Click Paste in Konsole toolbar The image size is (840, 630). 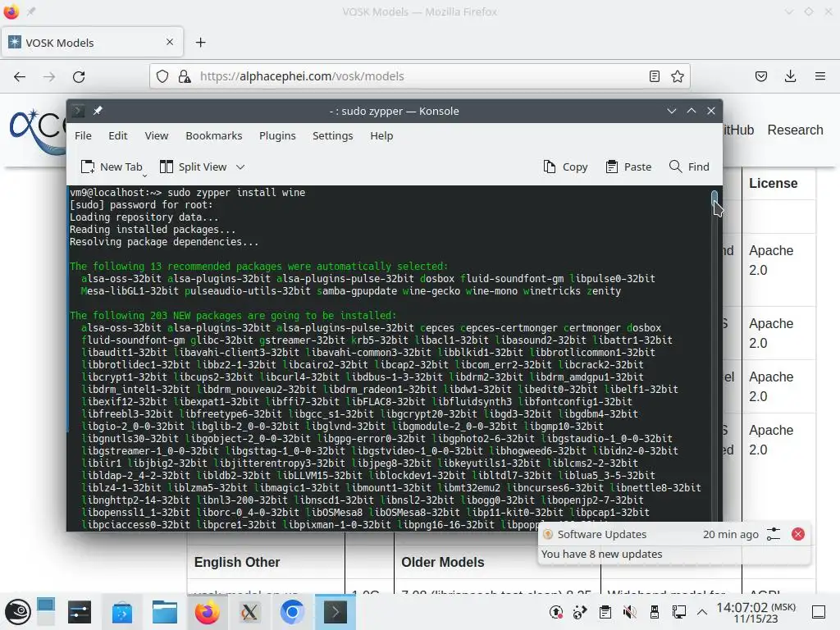pos(628,167)
